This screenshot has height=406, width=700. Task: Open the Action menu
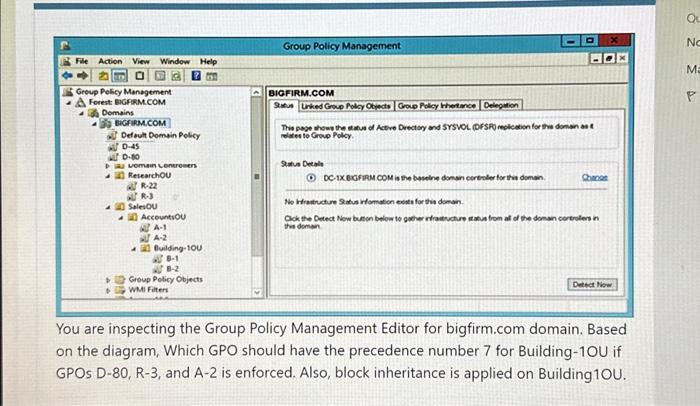click(x=110, y=61)
